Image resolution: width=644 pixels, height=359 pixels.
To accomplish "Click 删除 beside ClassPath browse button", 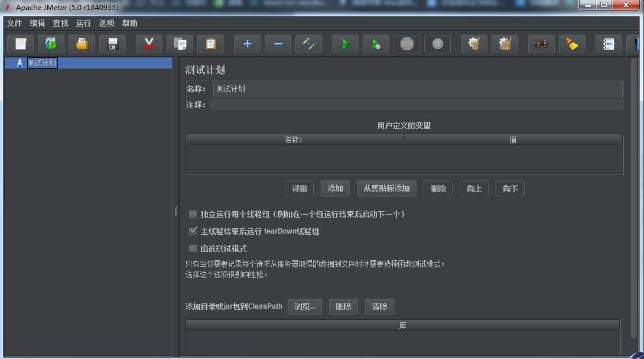I will (343, 306).
